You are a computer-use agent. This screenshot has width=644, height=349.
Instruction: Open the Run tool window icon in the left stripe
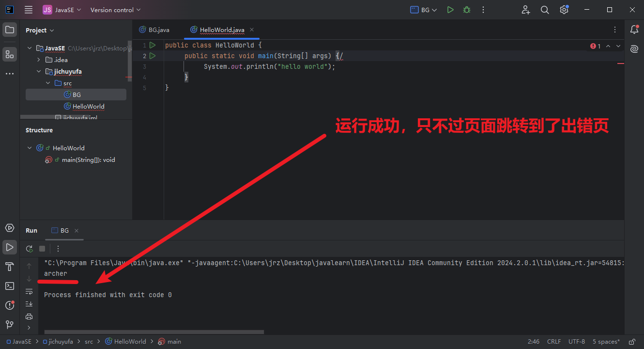point(10,247)
